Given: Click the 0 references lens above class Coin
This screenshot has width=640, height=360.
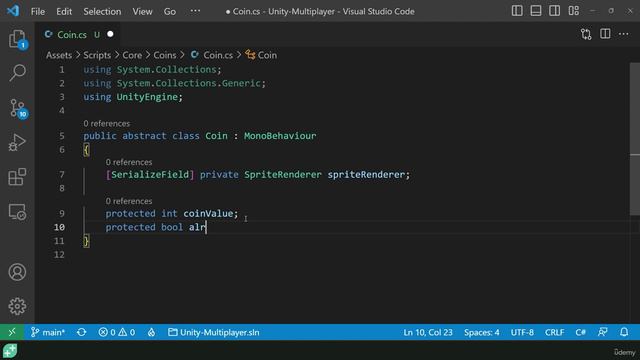Looking at the screenshot, I should (107, 123).
